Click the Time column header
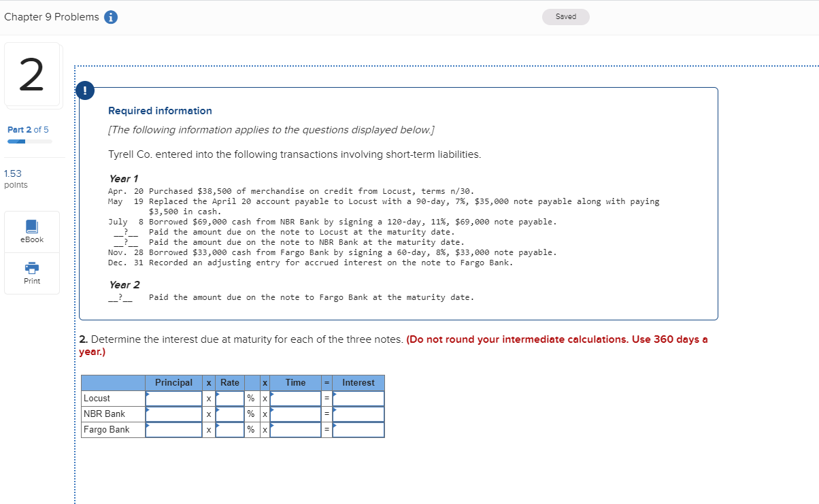The height and width of the screenshot is (504, 819). click(x=295, y=383)
